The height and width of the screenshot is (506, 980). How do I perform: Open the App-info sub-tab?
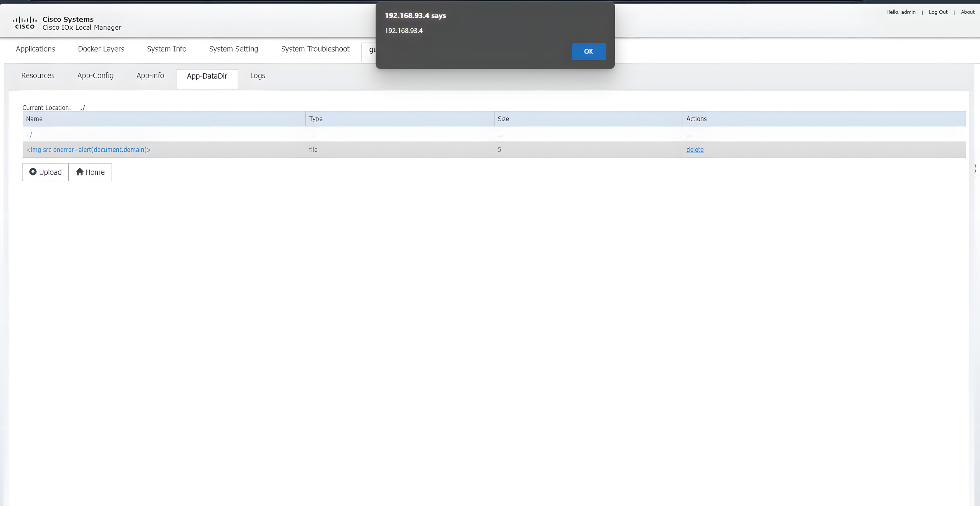150,76
